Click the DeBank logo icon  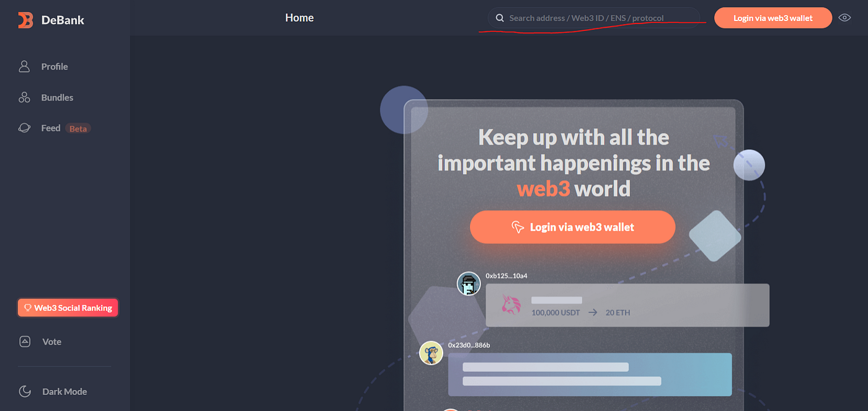[x=25, y=20]
